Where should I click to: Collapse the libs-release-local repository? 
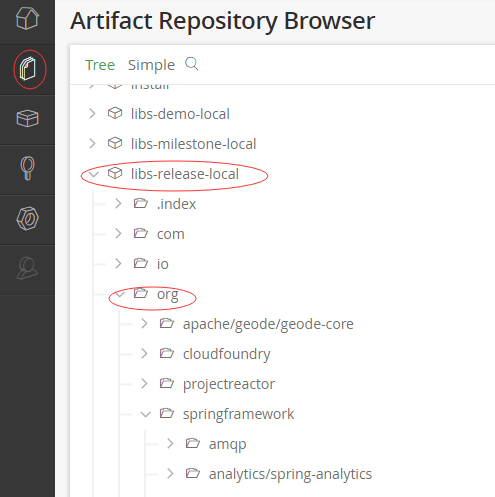[94, 174]
